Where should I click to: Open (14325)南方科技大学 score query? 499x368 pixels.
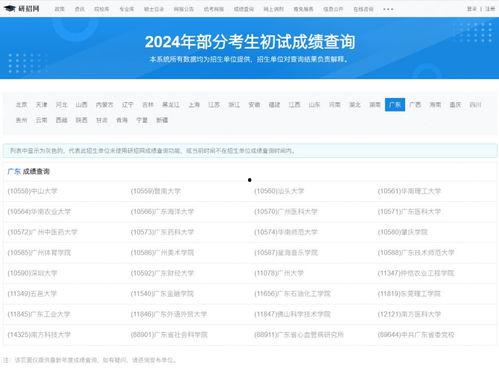39,335
